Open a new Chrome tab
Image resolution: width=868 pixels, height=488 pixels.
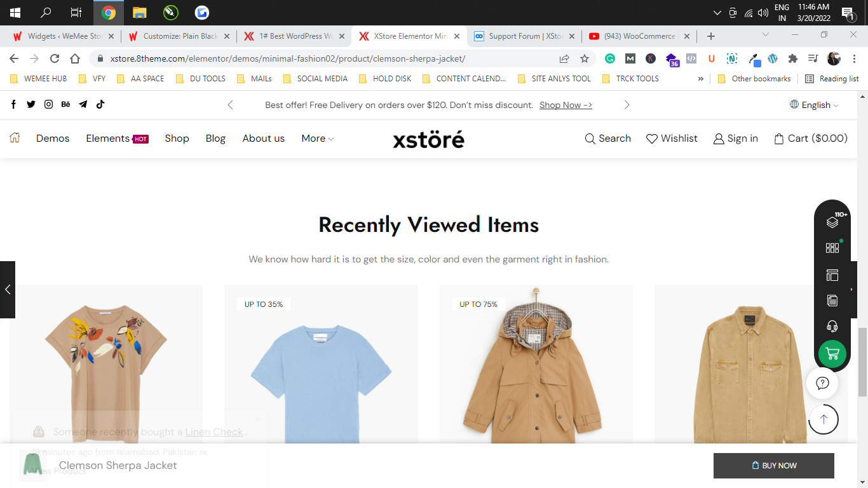pos(711,36)
